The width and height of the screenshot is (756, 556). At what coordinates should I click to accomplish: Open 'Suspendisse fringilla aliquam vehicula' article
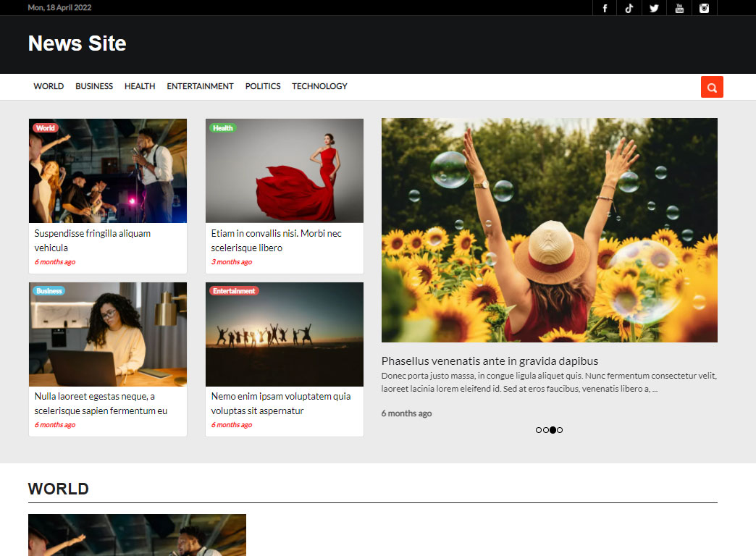point(92,240)
